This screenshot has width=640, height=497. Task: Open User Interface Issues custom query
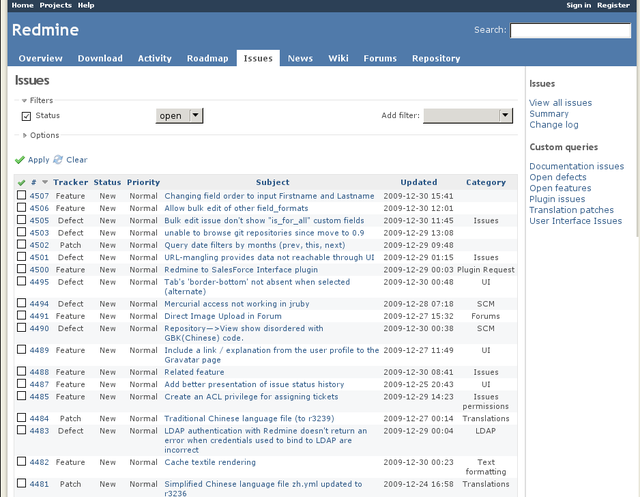[x=576, y=221]
